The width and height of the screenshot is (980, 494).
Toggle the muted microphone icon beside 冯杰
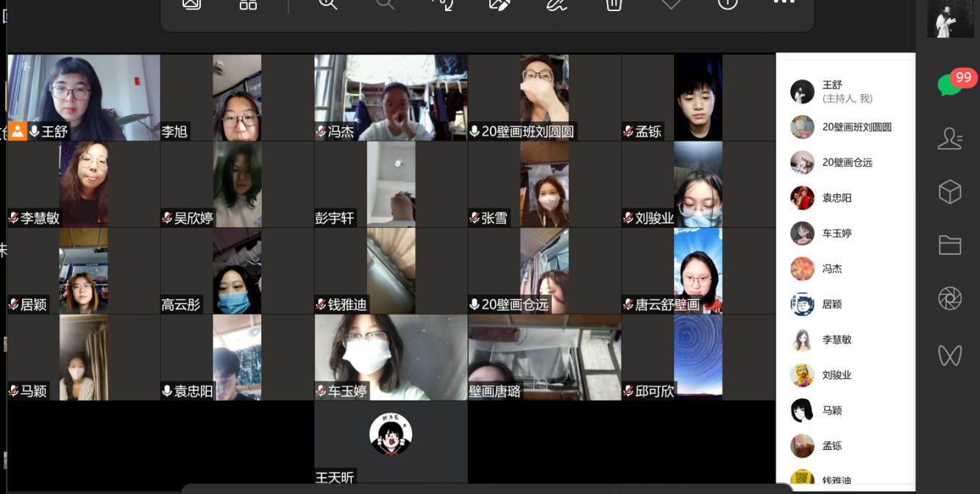tap(322, 132)
